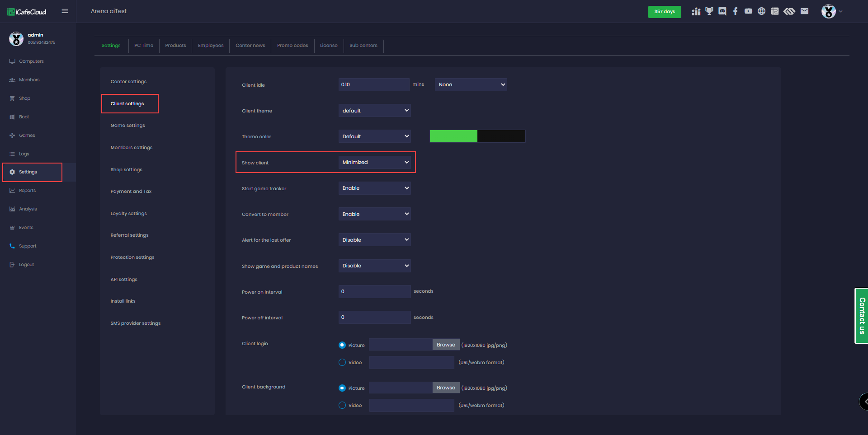Switch to the Promo codes tab
This screenshot has height=435, width=868.
tap(292, 46)
